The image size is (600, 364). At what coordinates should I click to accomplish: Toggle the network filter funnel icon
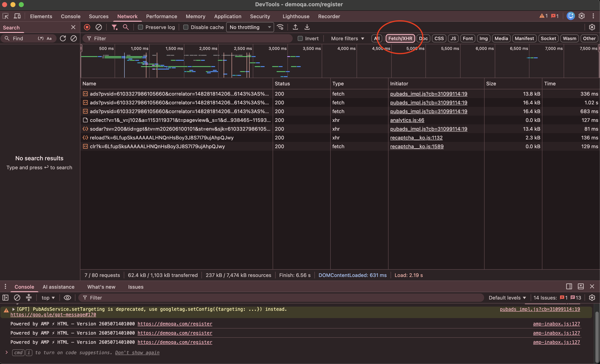(x=114, y=27)
